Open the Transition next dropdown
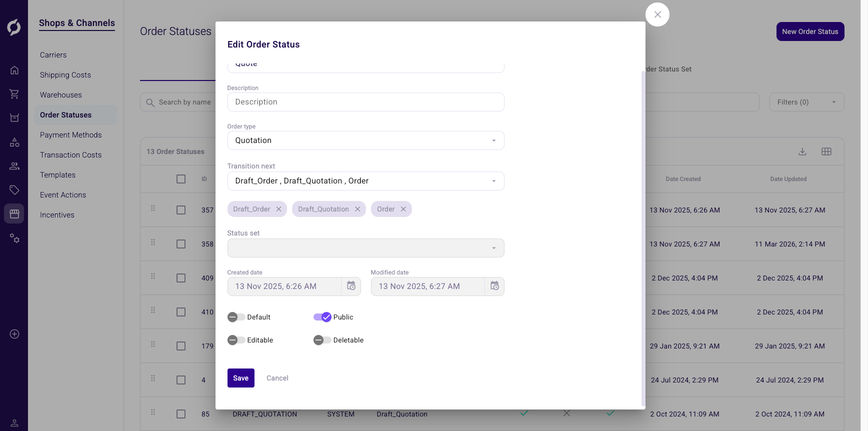 (365, 181)
